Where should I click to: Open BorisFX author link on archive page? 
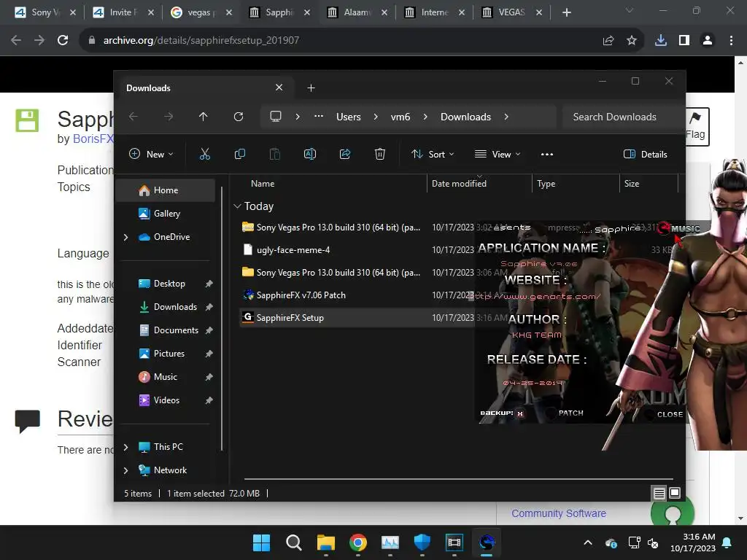click(x=93, y=139)
